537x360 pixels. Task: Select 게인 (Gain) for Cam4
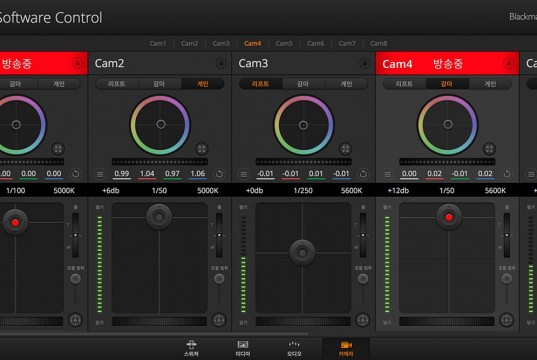490,84
